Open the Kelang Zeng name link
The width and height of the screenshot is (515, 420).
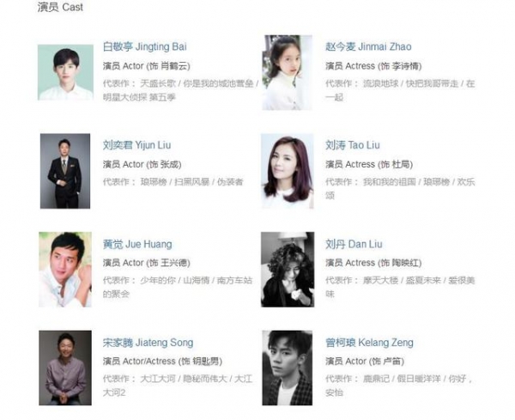coord(369,343)
